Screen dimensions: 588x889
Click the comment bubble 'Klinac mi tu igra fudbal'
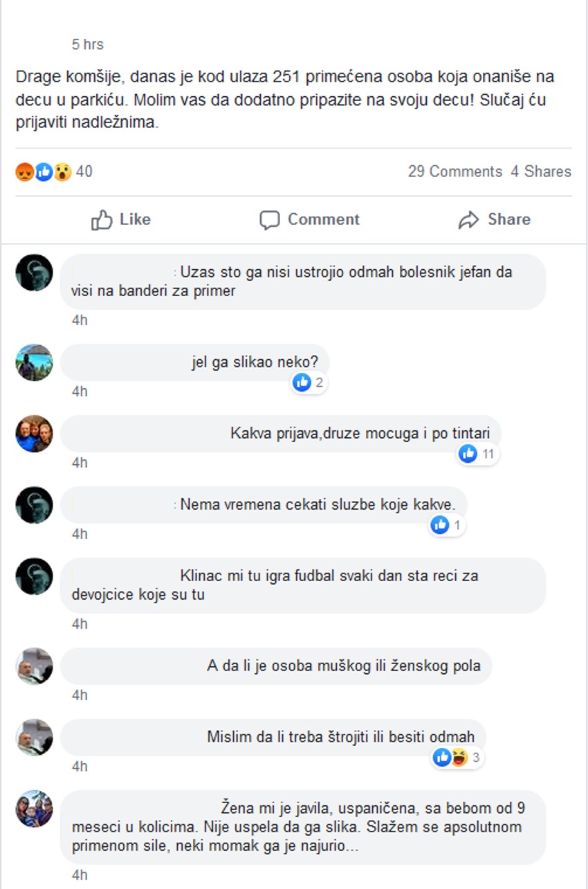pyautogui.click(x=303, y=585)
